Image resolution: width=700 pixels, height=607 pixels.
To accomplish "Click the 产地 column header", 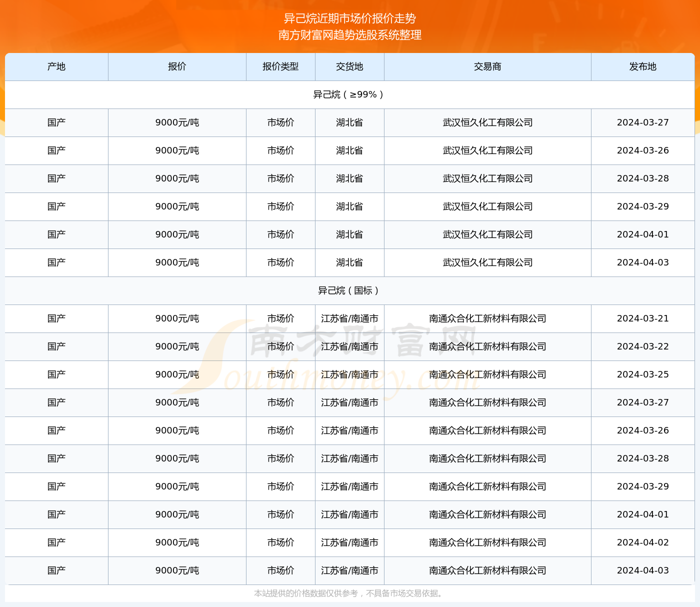I will 56,66.
